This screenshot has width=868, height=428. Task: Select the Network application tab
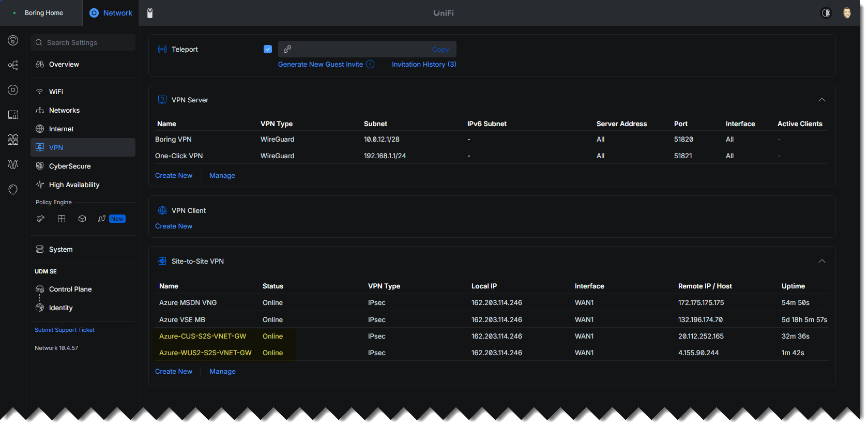tap(111, 13)
